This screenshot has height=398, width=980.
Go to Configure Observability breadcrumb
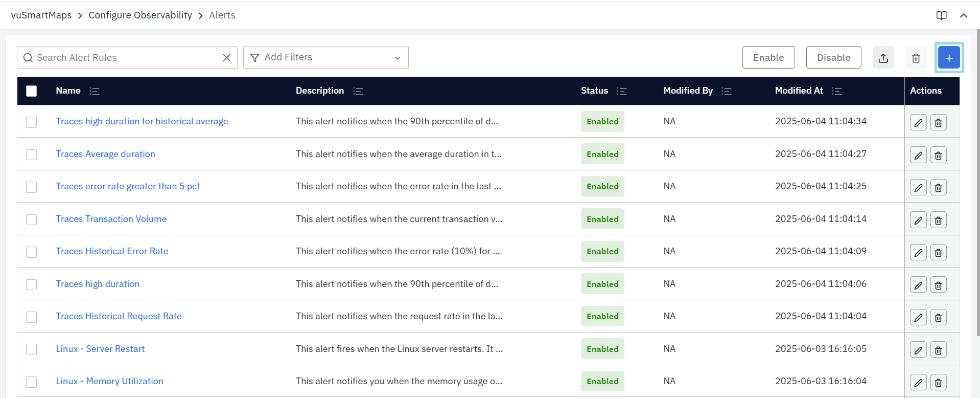tap(140, 15)
